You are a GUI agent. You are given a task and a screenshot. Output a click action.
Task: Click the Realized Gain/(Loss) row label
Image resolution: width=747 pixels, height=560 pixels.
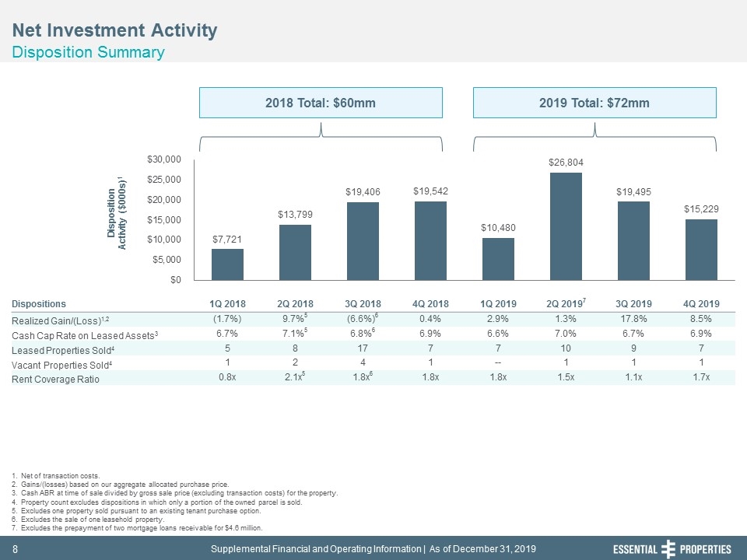[61, 320]
